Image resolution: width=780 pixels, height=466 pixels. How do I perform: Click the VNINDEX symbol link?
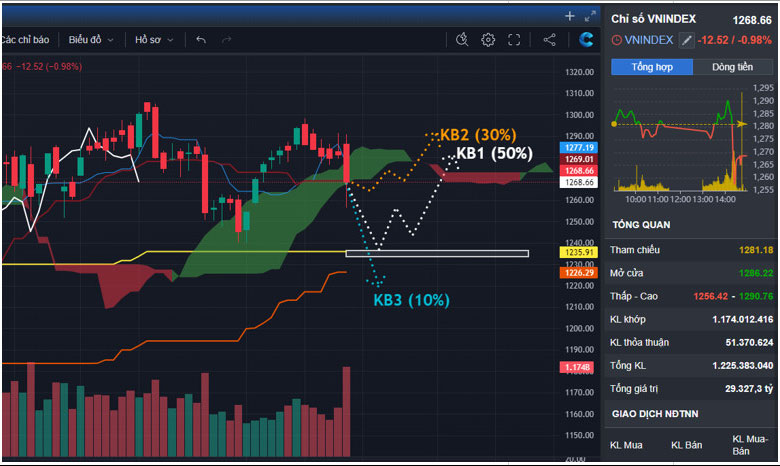(x=650, y=40)
